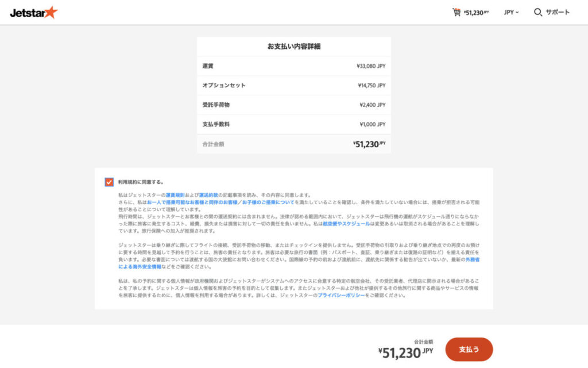
Task: Click the オプションセット fee row
Action: click(294, 85)
